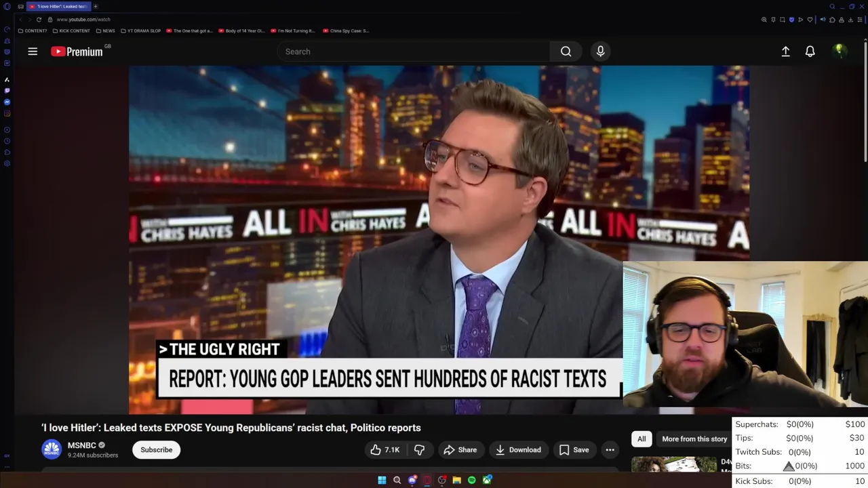The height and width of the screenshot is (488, 868).
Task: Open the NEWS bookmarks folder
Action: [105, 30]
